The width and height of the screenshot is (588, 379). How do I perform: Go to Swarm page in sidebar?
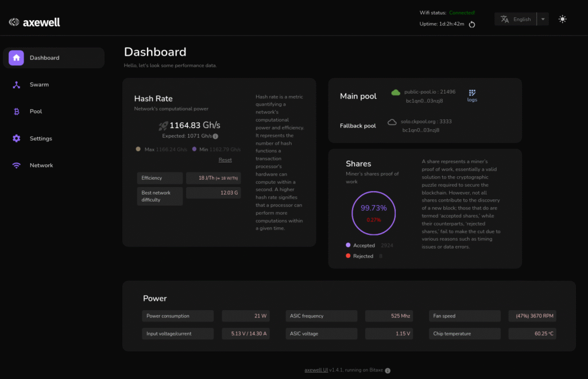(x=39, y=85)
